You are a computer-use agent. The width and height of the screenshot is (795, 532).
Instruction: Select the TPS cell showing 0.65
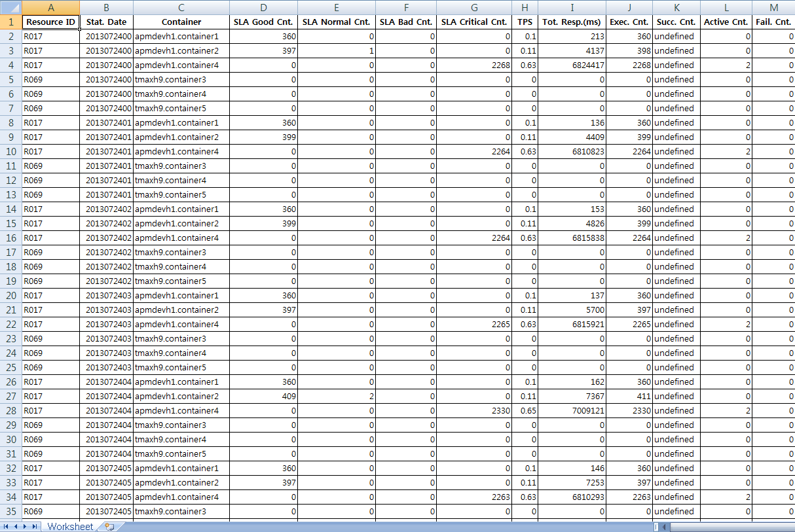525,410
